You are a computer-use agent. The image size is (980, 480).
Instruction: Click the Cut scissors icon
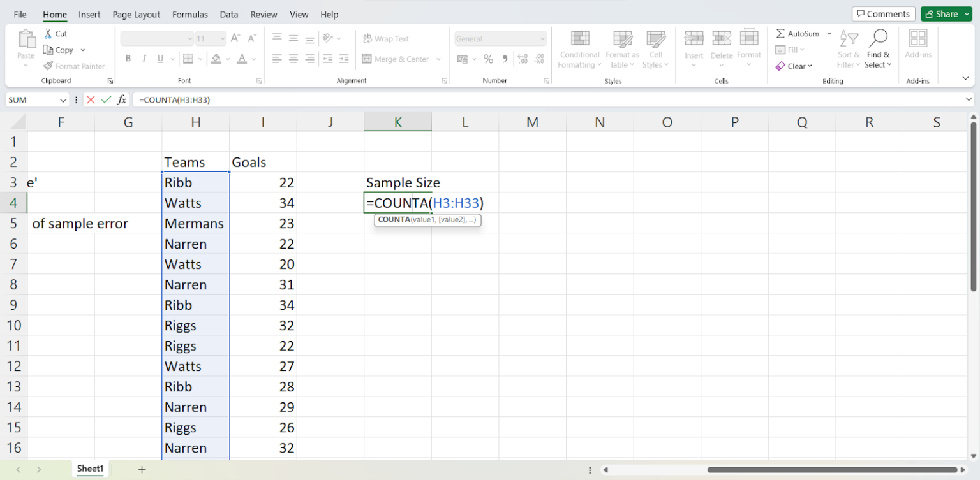click(x=48, y=33)
